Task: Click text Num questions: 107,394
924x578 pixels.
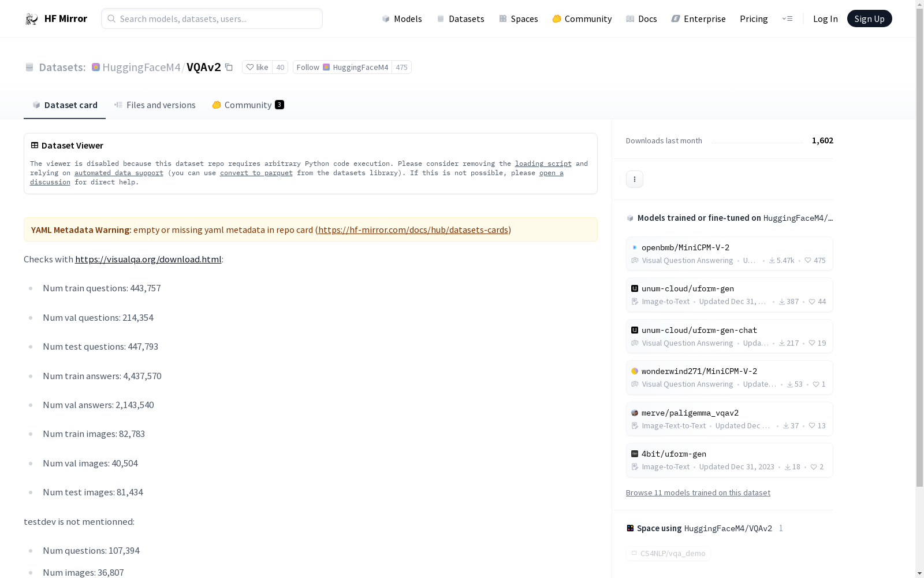Action: click(x=91, y=551)
